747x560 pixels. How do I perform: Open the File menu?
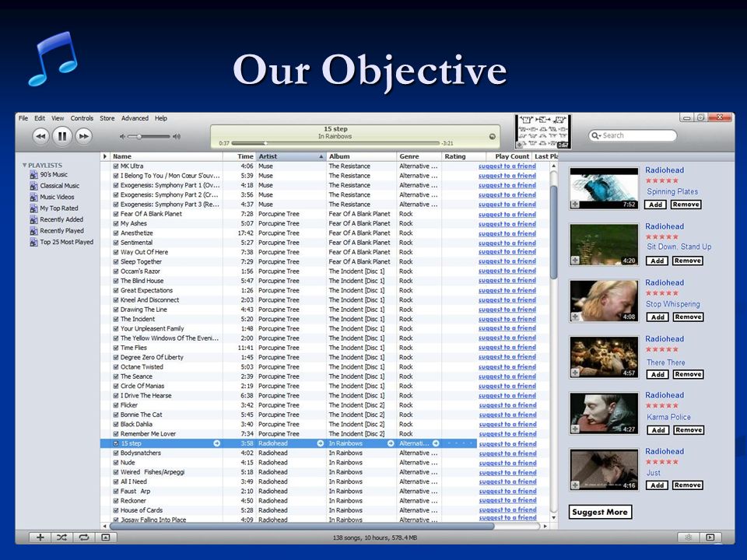point(23,118)
